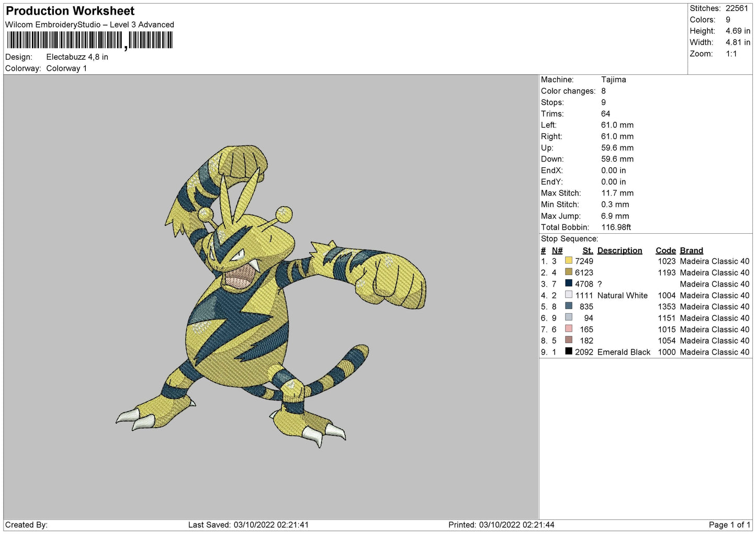756x534 pixels.
Task: Click the 'Stop Sequence:' label
Action: [569, 239]
